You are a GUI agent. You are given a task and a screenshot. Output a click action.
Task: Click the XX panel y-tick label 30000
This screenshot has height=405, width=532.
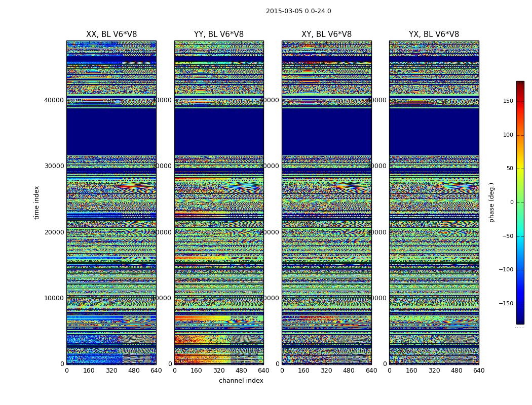point(54,166)
